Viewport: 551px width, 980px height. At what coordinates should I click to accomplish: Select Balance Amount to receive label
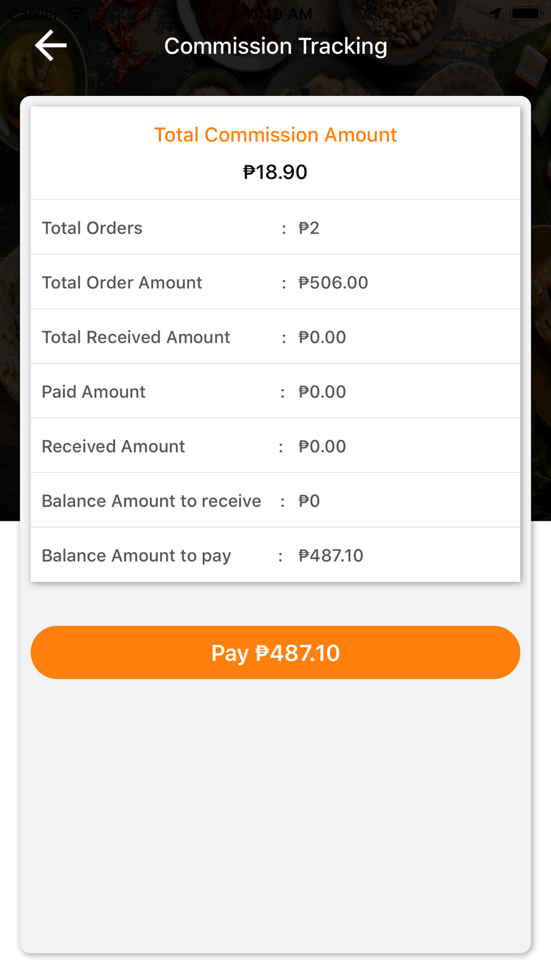[152, 501]
